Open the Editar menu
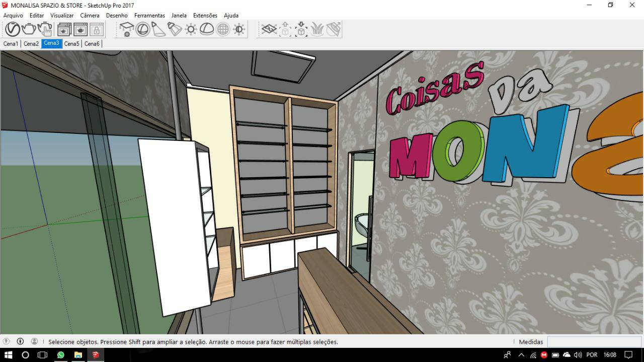The height and width of the screenshot is (362, 644). 37,16
